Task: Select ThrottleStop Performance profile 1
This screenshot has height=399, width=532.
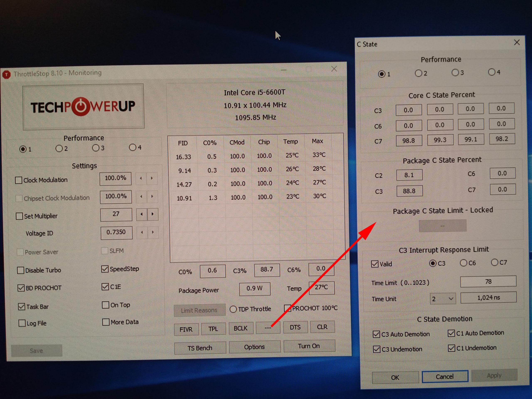Action: point(23,149)
